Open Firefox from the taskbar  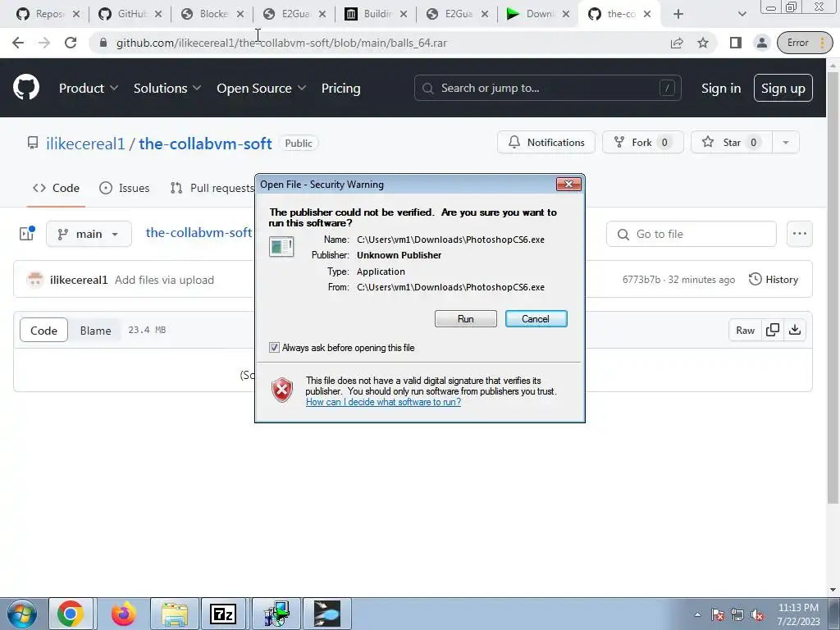(123, 614)
